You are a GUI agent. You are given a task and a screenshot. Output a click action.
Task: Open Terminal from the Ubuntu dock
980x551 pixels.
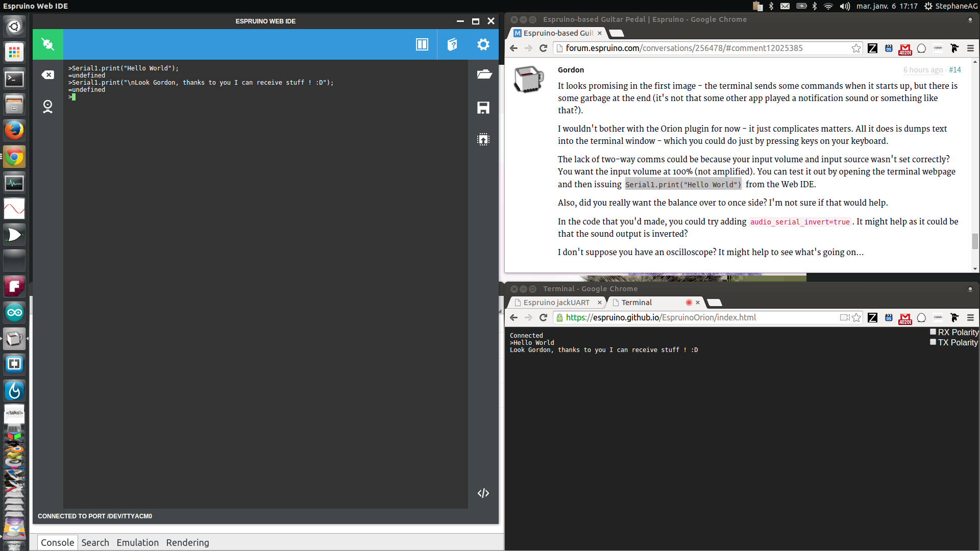pyautogui.click(x=14, y=79)
